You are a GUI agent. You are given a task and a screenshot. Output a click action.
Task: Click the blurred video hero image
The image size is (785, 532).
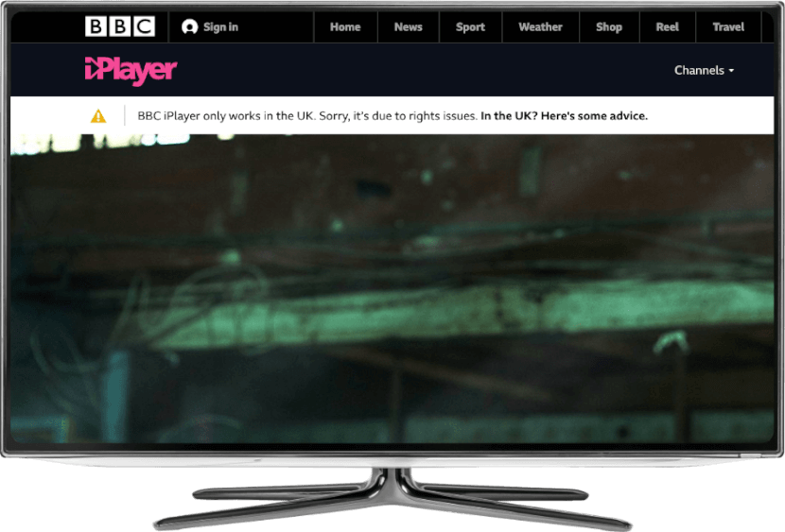392,288
